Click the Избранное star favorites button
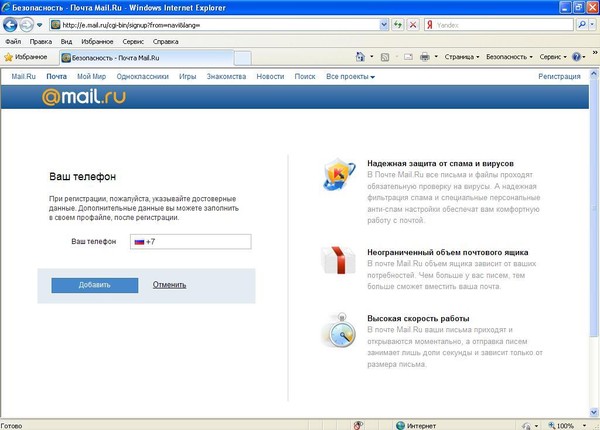This screenshot has width=600, height=430. click(x=26, y=57)
